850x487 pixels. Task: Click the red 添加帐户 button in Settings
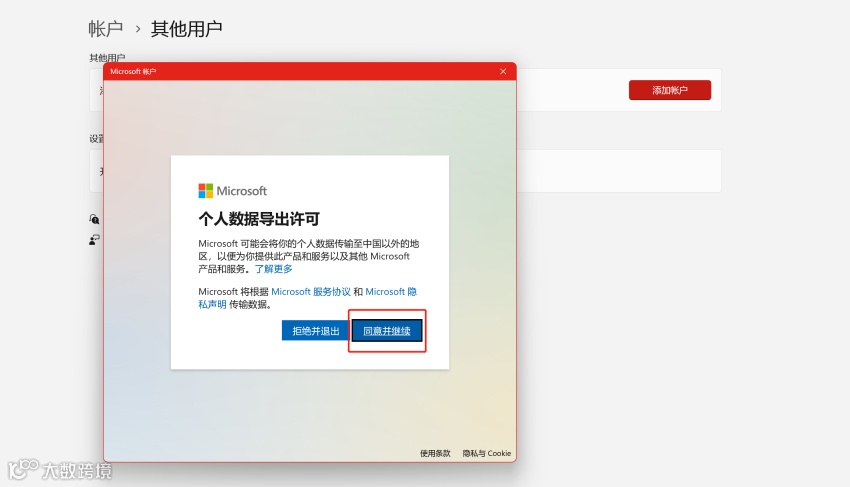point(669,90)
